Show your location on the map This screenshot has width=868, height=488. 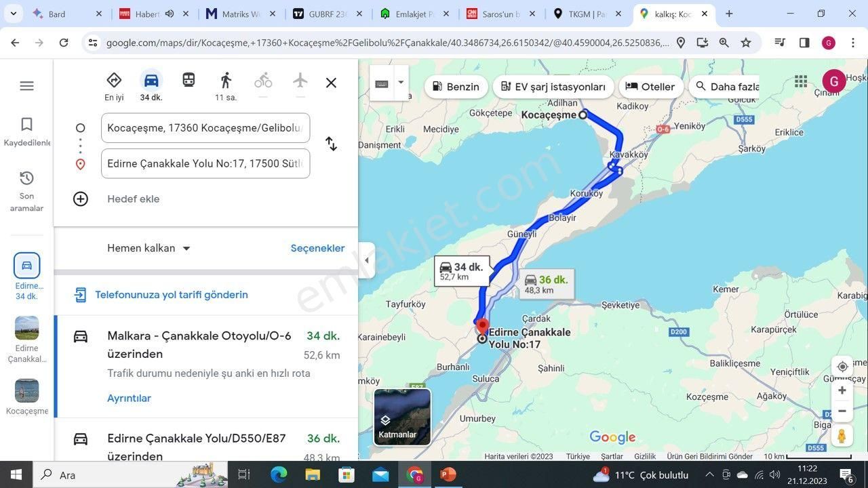pyautogui.click(x=842, y=367)
